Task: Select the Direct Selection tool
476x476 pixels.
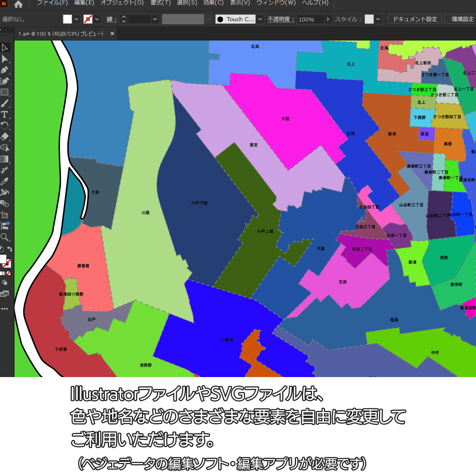Action: tap(5, 59)
